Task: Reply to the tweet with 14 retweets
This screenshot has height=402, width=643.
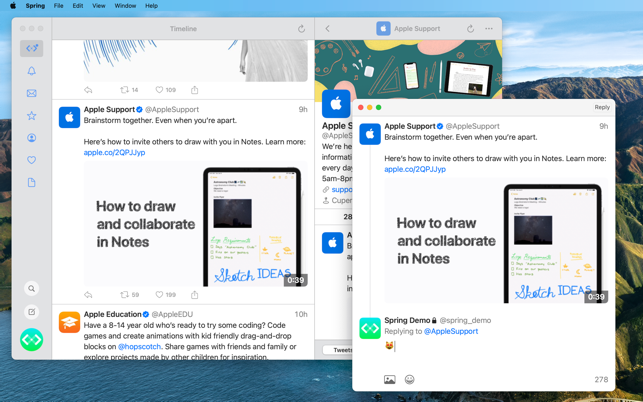Action: click(x=88, y=90)
